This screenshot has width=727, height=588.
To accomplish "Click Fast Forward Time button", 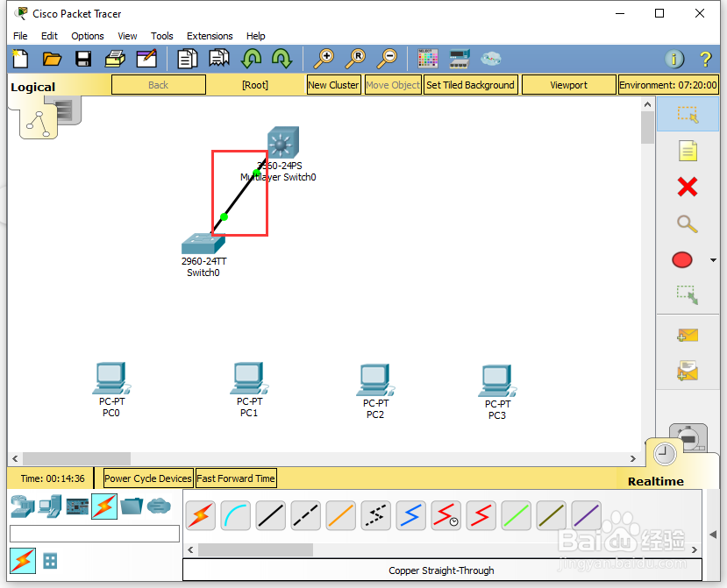I will [236, 478].
